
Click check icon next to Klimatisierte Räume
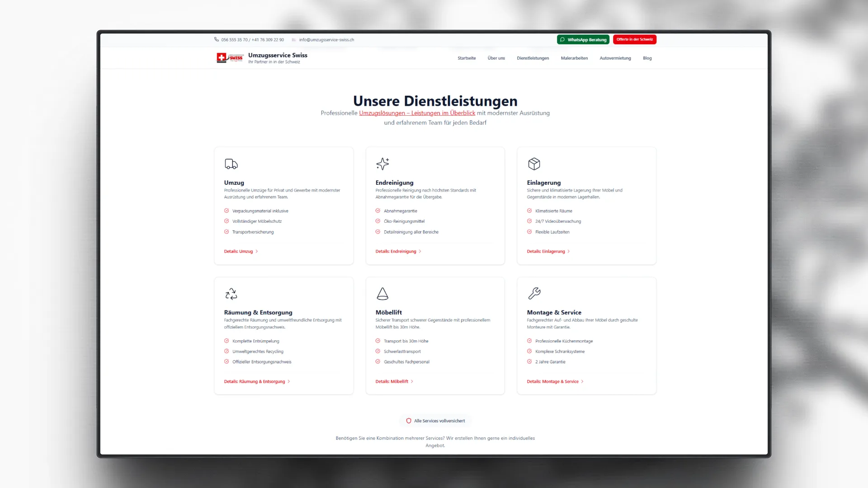[x=529, y=211]
